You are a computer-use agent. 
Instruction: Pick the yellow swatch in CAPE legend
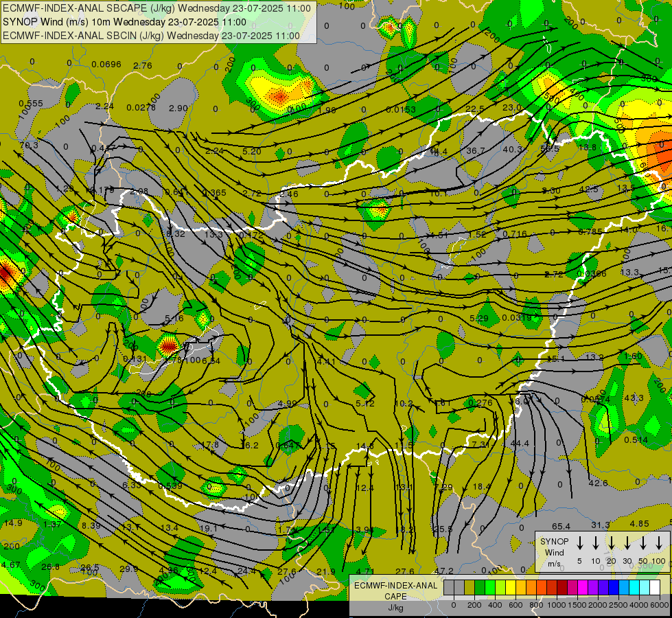coord(511,587)
